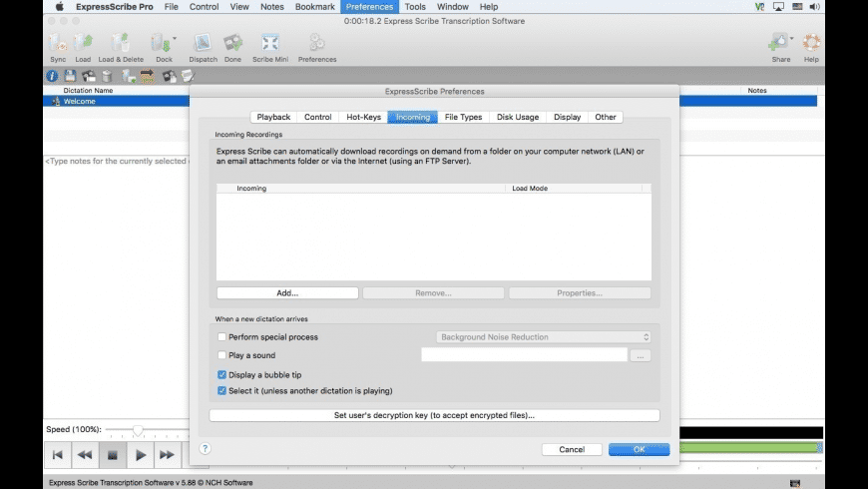
Task: Click the trash can delete icon
Action: click(x=107, y=76)
